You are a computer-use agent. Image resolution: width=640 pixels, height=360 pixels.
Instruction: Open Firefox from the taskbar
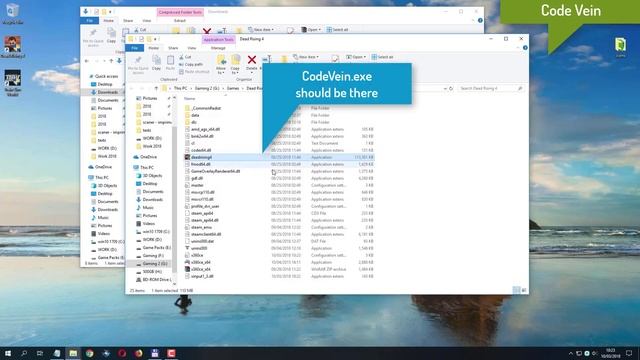click(x=138, y=353)
